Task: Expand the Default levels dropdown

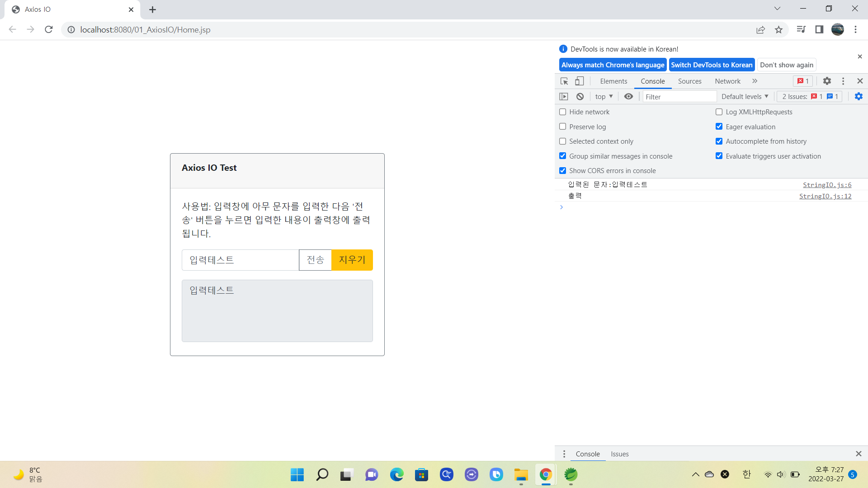Action: coord(745,97)
